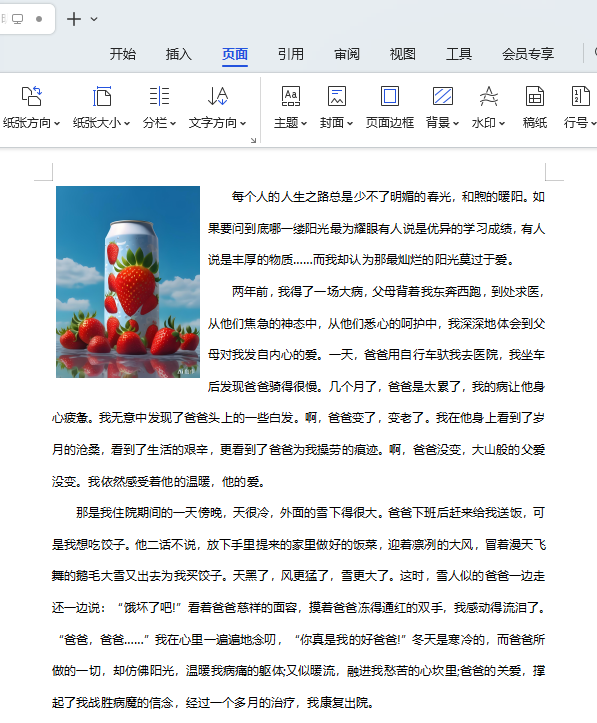The width and height of the screenshot is (597, 723).
Task: Click the 纸张方向 page orientation icon
Action: coord(31,96)
